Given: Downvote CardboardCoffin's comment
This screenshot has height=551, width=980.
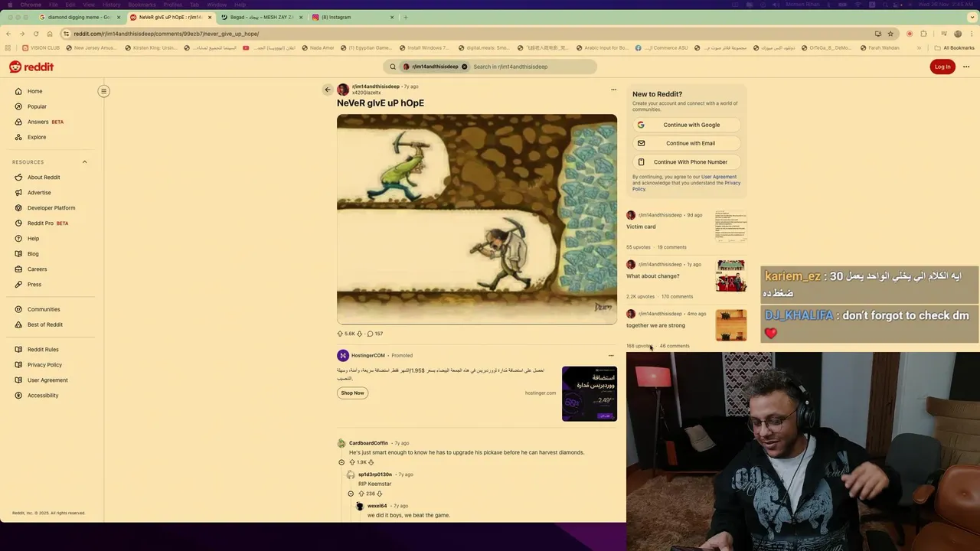Looking at the screenshot, I should coord(371,462).
